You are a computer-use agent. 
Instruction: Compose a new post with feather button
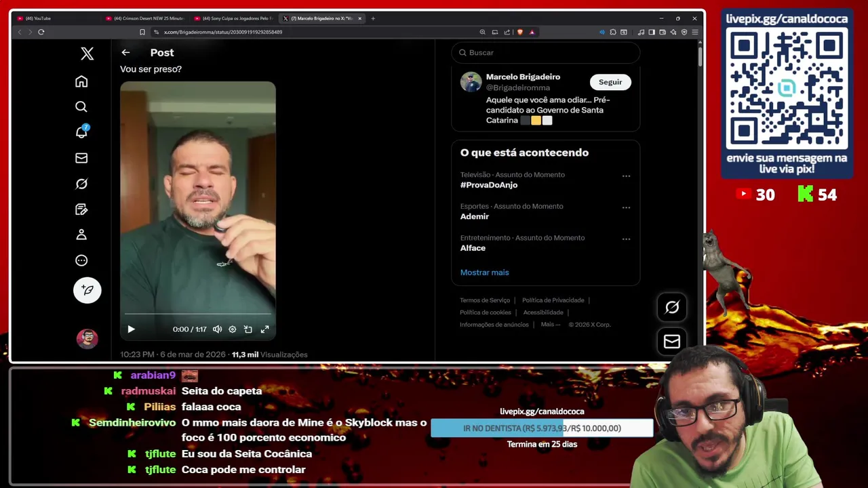pos(87,290)
